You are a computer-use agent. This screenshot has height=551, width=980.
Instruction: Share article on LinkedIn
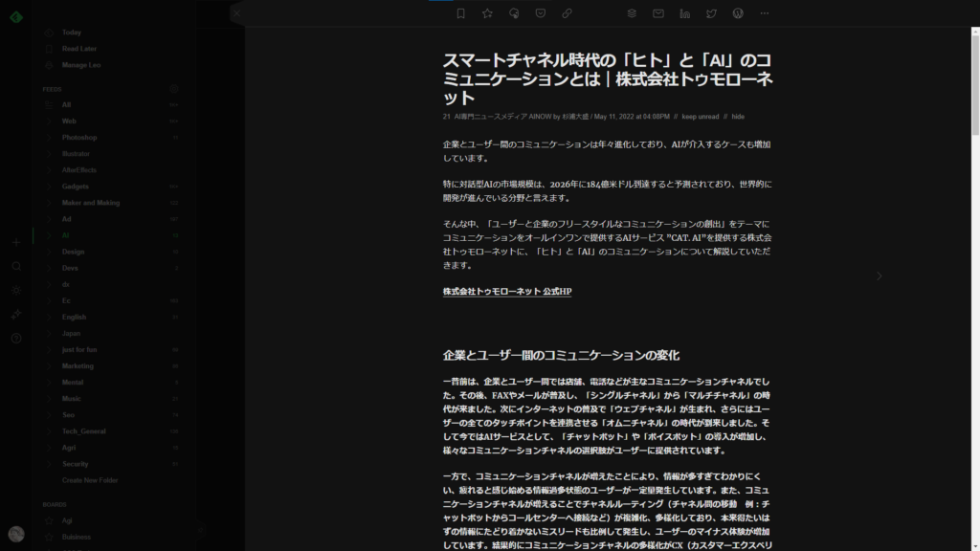click(684, 13)
